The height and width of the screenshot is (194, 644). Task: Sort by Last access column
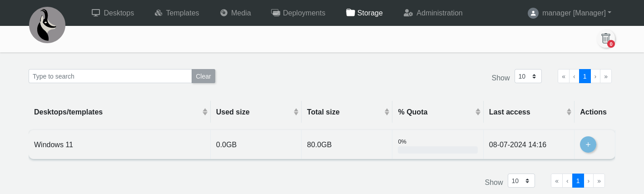click(x=569, y=112)
